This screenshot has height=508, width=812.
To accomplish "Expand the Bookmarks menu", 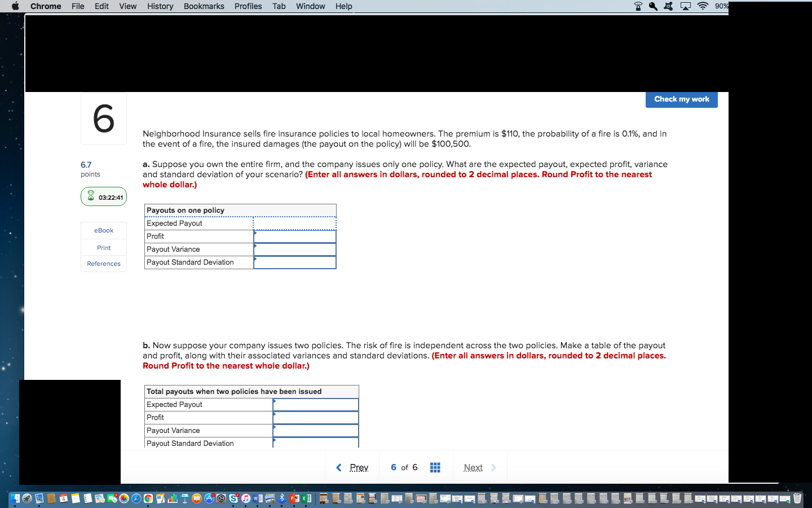I will pos(204,6).
